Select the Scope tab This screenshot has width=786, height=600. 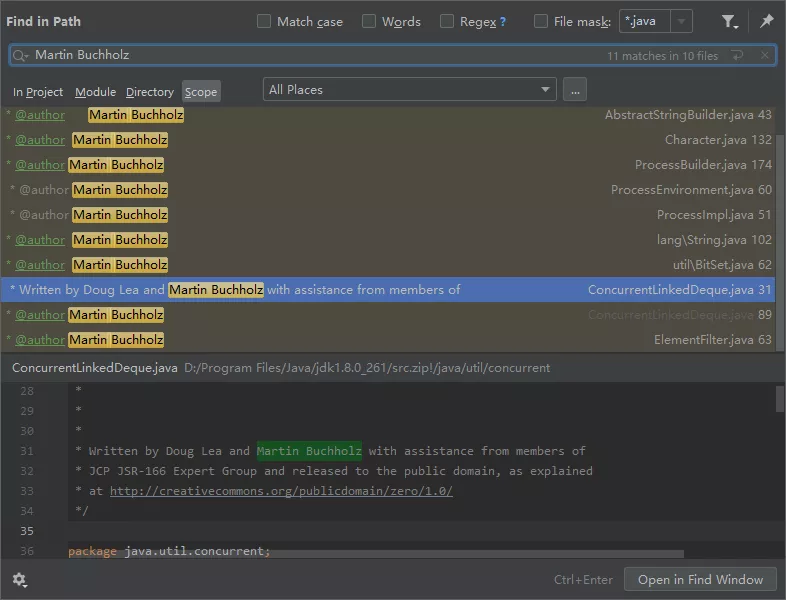tap(201, 92)
